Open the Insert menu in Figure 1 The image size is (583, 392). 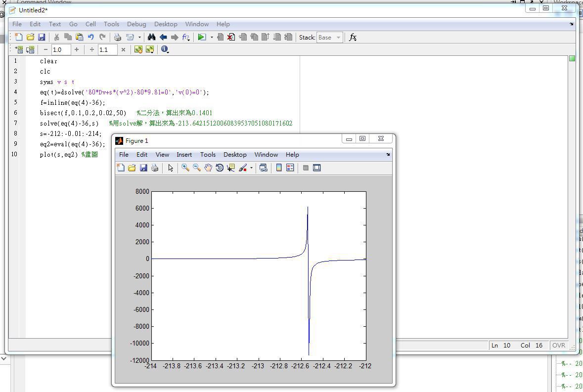click(184, 155)
